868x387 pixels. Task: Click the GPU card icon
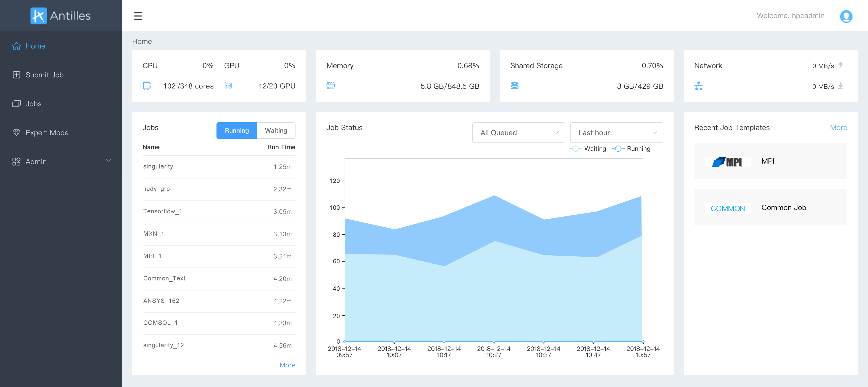(x=228, y=86)
